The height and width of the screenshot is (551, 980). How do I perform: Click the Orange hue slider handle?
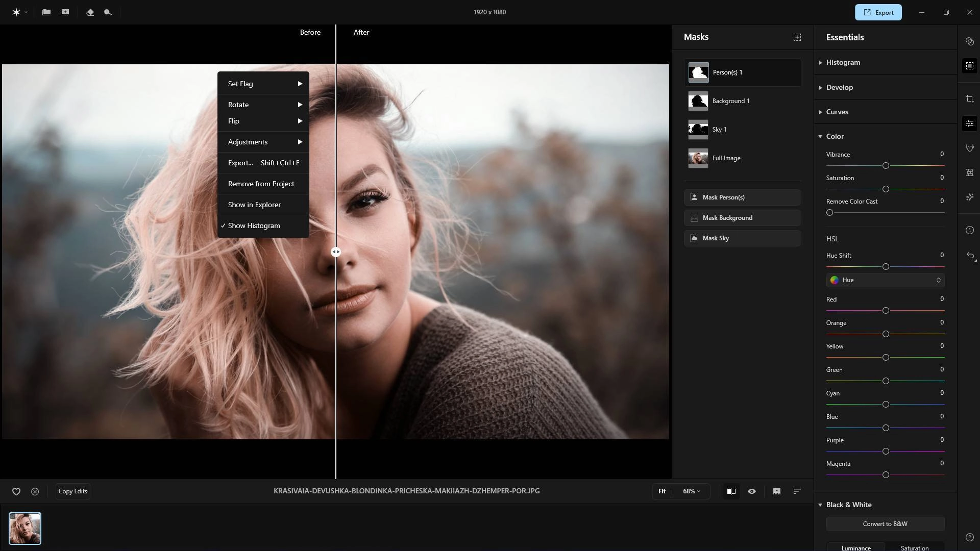pos(886,334)
